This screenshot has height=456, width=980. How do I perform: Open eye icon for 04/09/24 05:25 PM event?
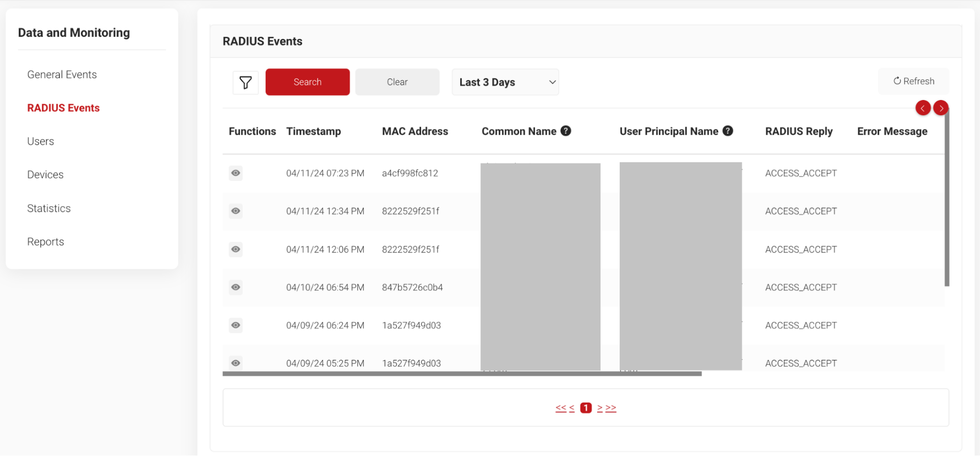[236, 363]
